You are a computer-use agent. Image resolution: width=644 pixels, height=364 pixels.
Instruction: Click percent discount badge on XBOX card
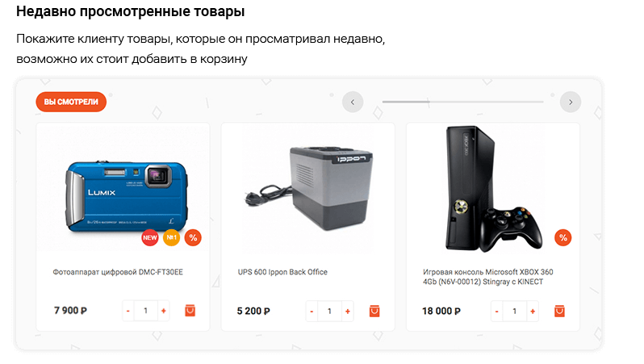[x=563, y=237]
